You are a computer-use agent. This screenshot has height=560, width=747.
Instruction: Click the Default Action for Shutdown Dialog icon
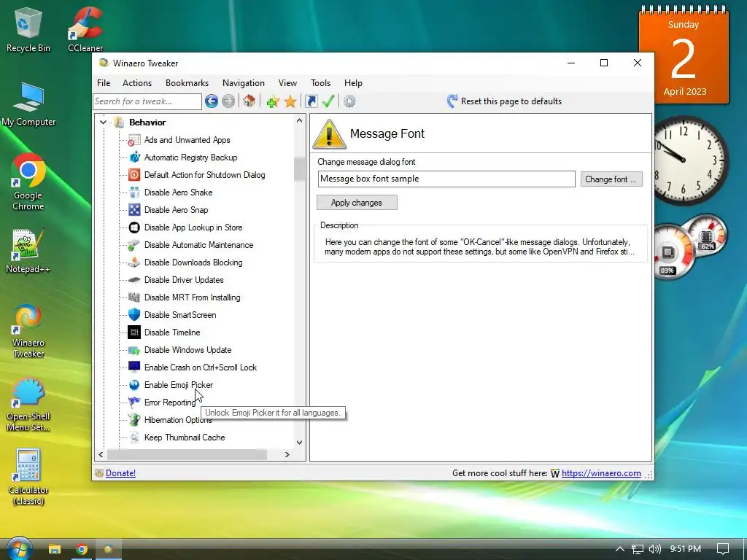tap(134, 175)
